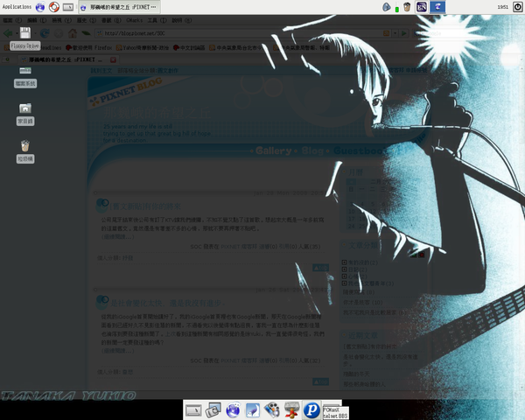The width and height of the screenshot is (525, 420).
Task: Open the 檔案(F) menu in Firefox
Action: 12,20
